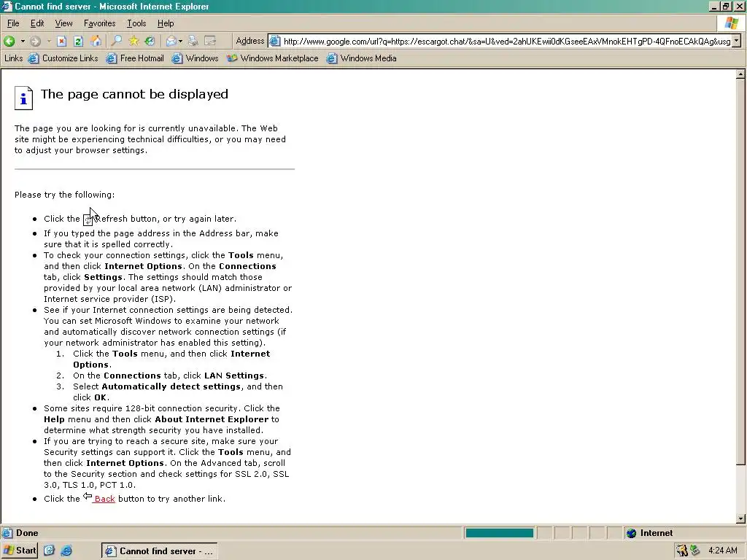Click the Refresh toolbar icon
Viewport: 747px width, 560px height.
point(79,41)
